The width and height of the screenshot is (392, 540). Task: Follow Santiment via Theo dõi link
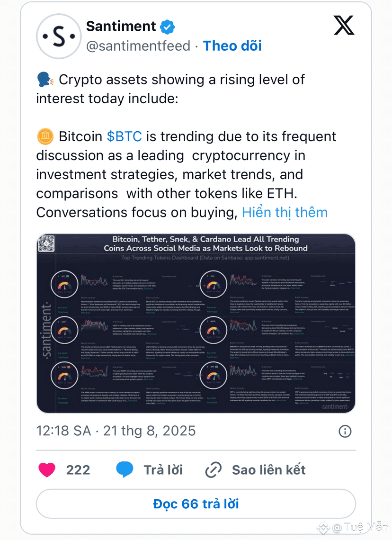tap(232, 46)
